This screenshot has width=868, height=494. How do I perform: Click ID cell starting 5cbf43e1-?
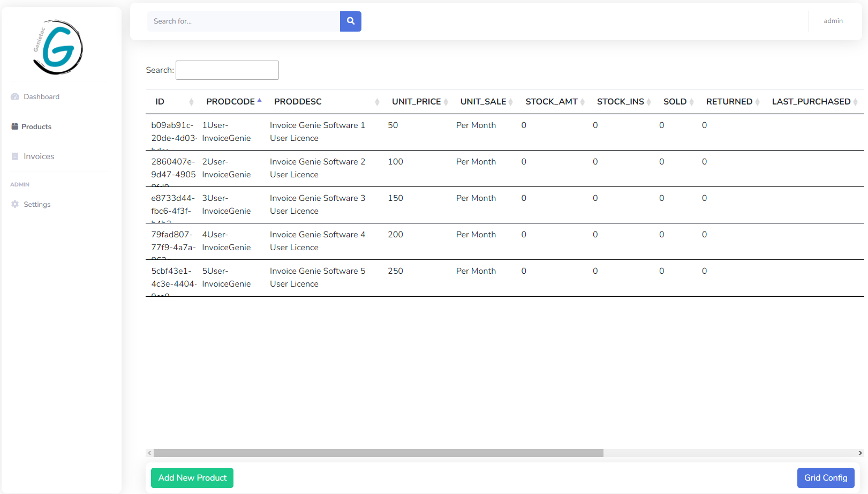(x=173, y=278)
